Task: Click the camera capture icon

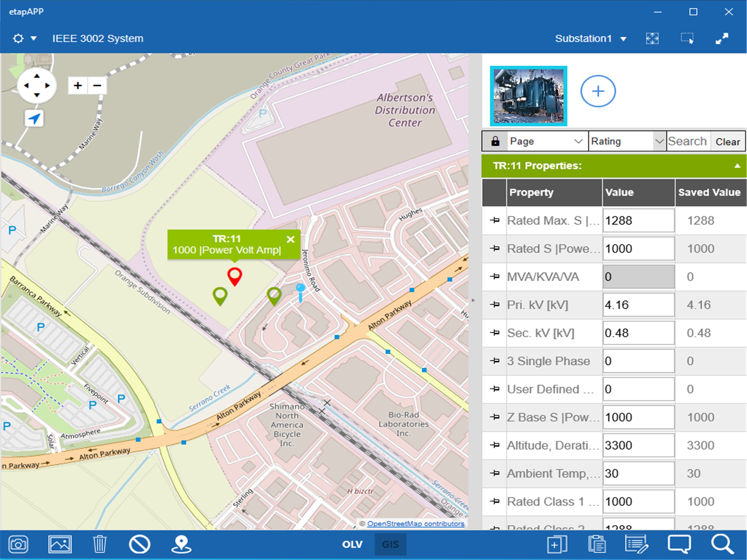Action: tap(18, 544)
